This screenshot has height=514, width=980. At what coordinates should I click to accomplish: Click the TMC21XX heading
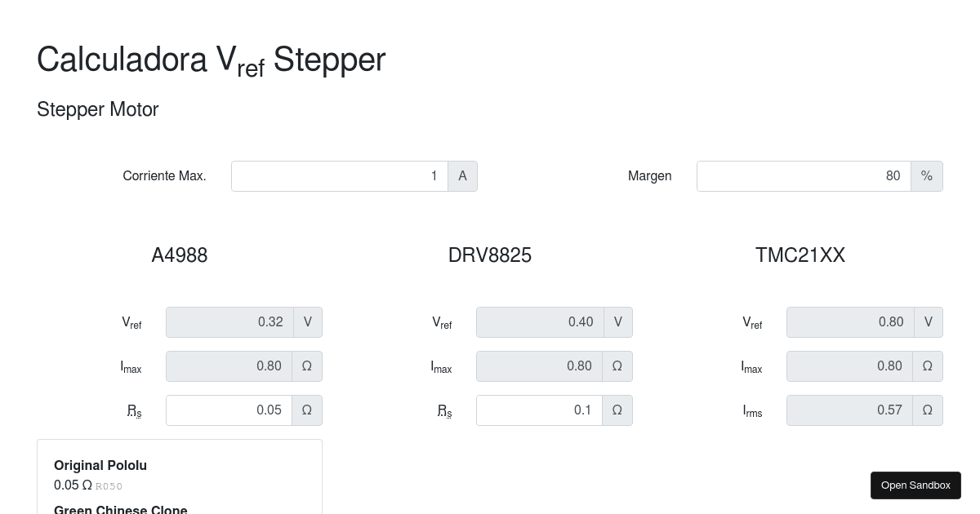[800, 255]
